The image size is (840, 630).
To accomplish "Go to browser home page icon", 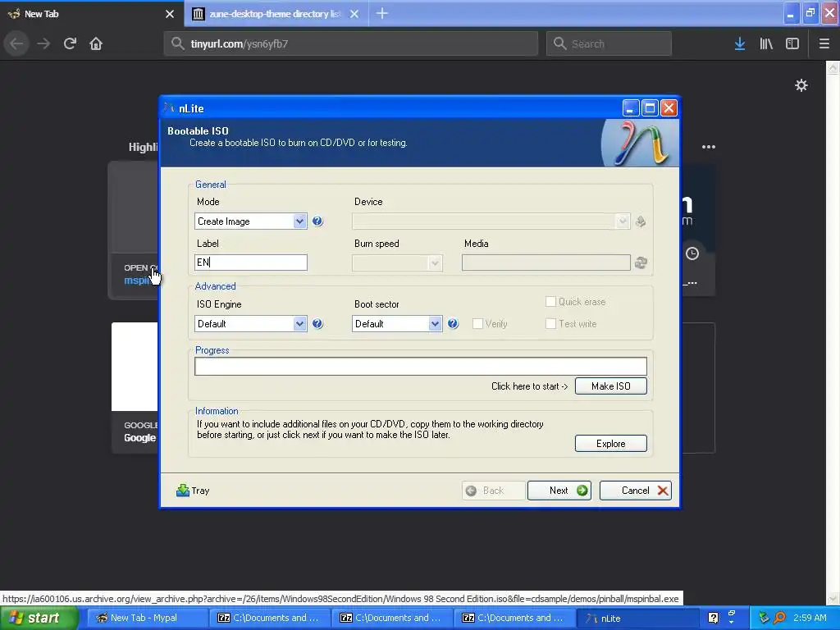I will click(x=96, y=43).
